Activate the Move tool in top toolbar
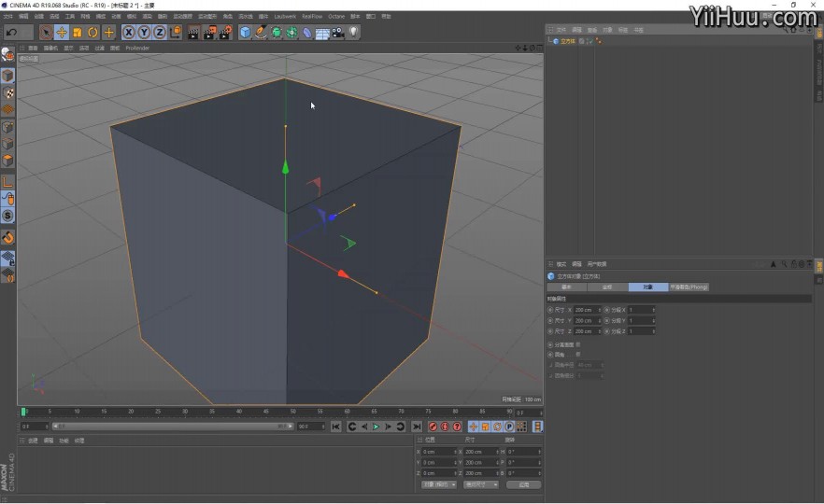This screenshot has height=504, width=824. pos(62,33)
